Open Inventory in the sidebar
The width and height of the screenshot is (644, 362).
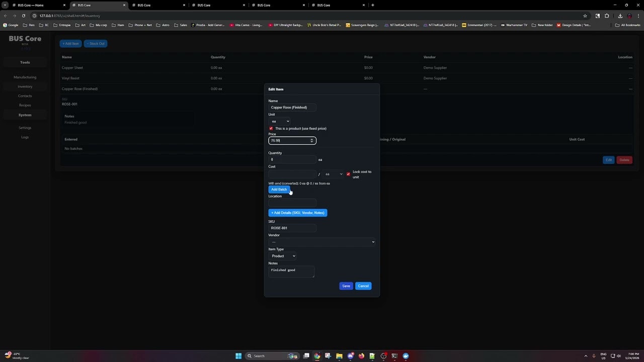25,86
